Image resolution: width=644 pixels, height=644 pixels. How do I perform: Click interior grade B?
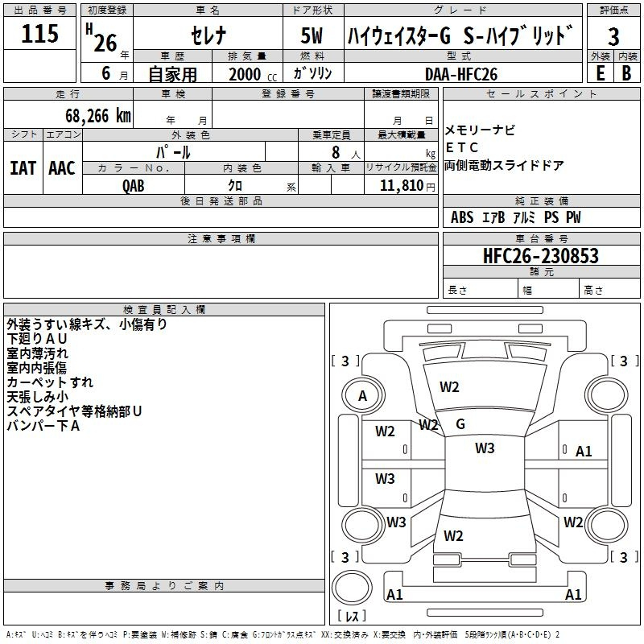pos(626,73)
